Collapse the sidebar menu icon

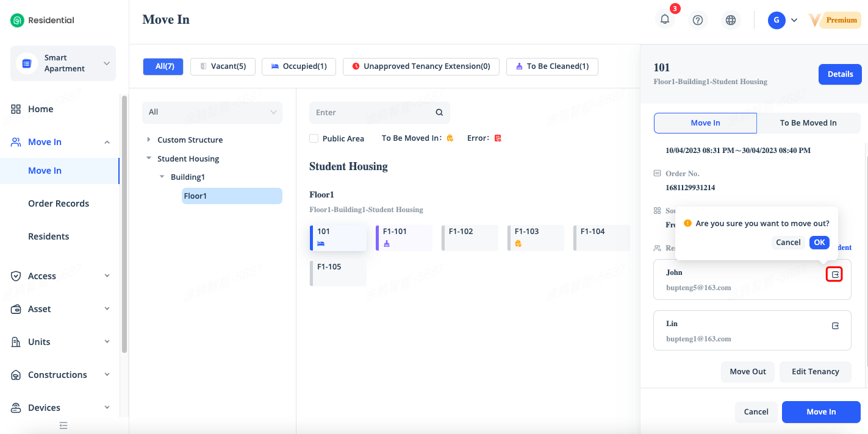(63, 425)
